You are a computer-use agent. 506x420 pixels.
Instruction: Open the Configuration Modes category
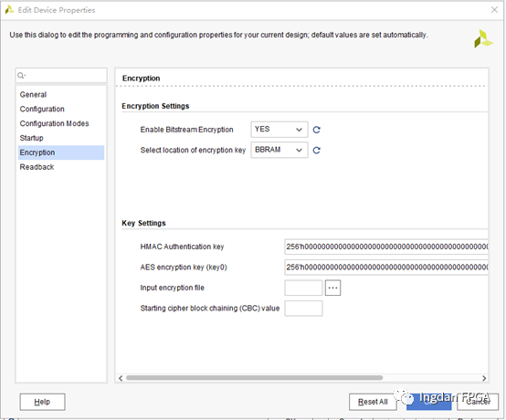pos(61,123)
